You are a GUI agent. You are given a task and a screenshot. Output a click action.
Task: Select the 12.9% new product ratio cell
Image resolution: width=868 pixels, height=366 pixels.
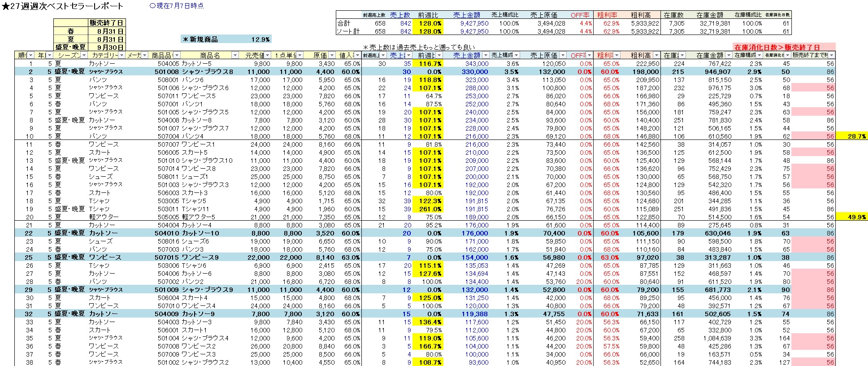[260, 39]
